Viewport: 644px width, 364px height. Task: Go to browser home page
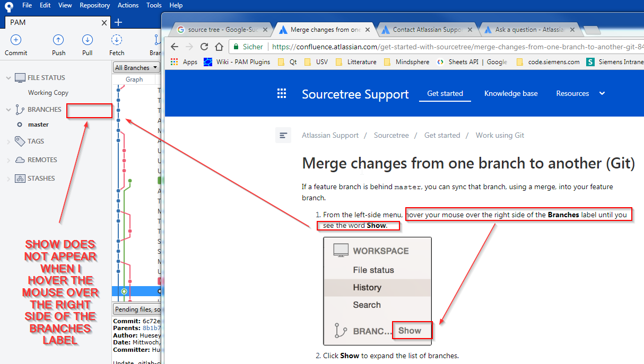219,47
